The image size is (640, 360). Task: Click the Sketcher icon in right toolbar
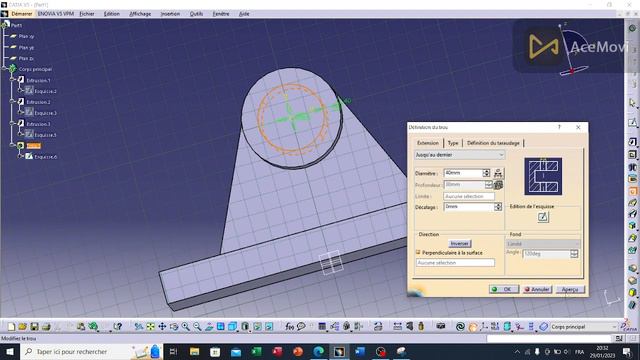click(x=633, y=122)
